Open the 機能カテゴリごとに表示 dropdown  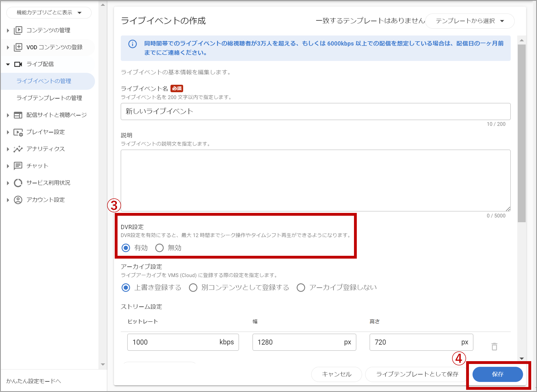pos(49,13)
